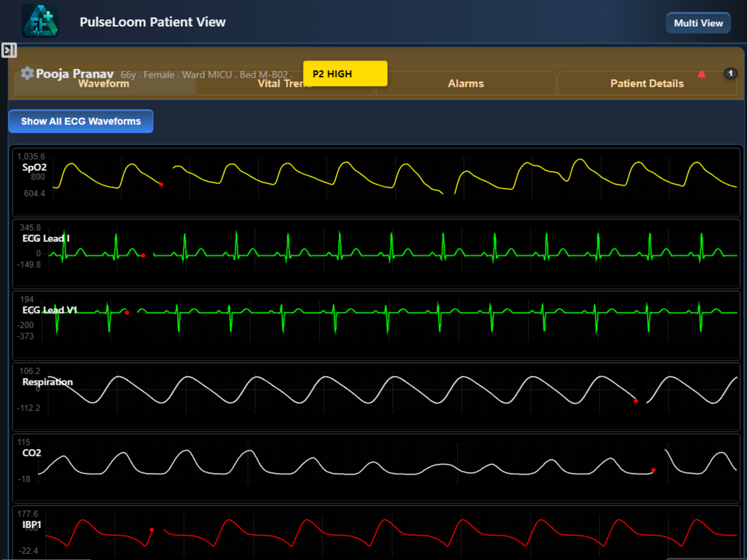Viewport: 747px width, 560px height.
Task: Switch to the Alarms tab
Action: point(466,83)
